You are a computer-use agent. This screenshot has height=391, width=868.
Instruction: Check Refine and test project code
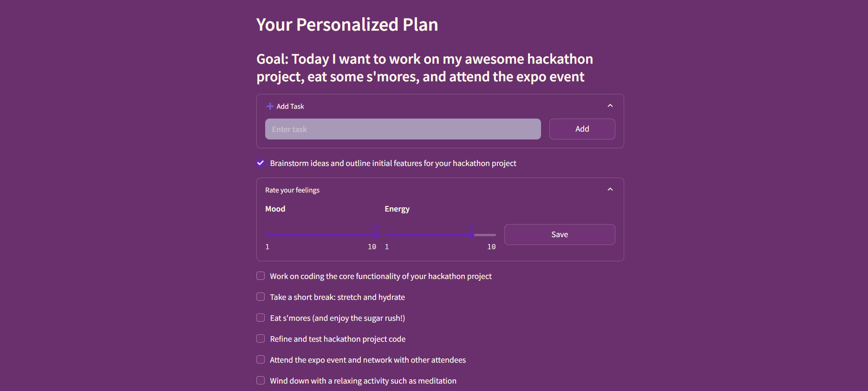tap(261, 339)
